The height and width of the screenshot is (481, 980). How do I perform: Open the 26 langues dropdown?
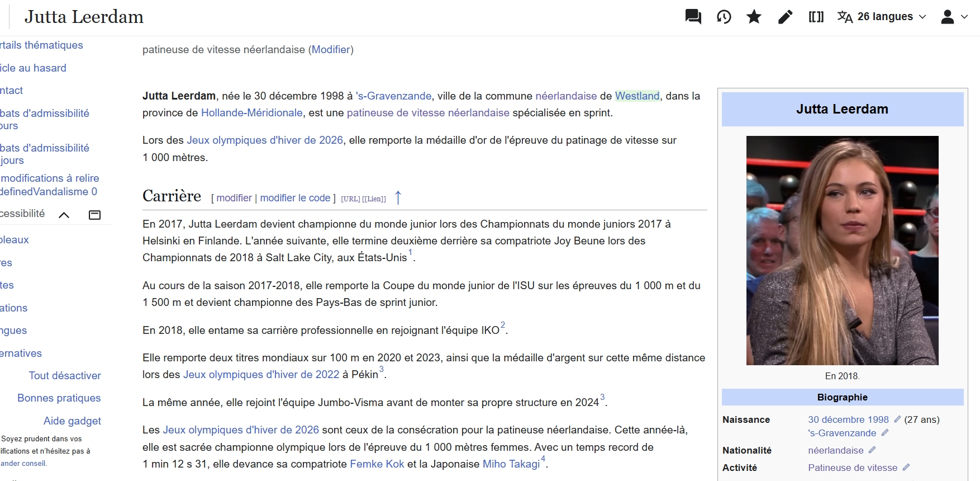click(x=882, y=17)
